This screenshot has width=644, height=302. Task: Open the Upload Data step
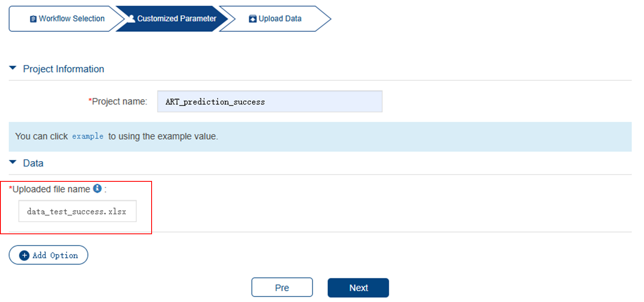(x=276, y=19)
